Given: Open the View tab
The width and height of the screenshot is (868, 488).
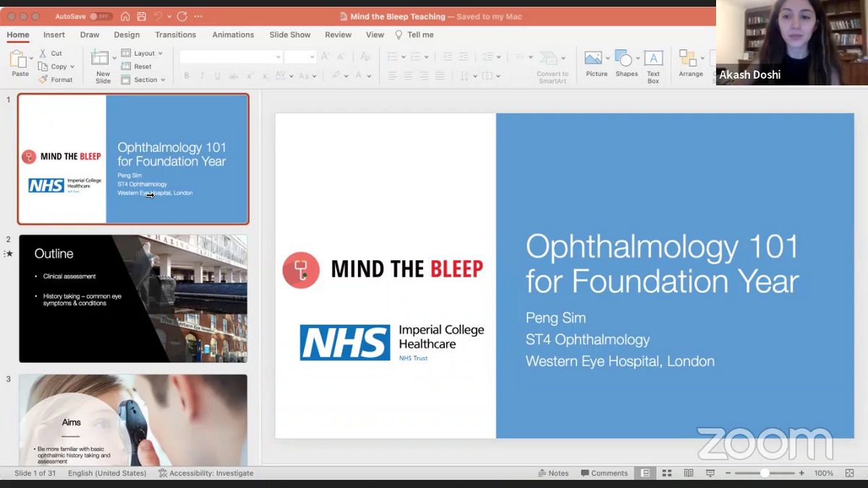Looking at the screenshot, I should point(375,35).
